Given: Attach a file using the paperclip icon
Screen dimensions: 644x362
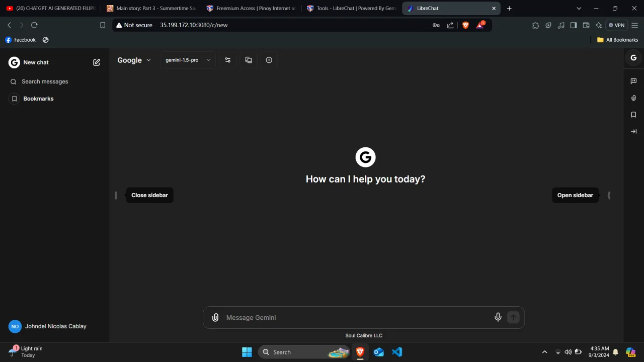Looking at the screenshot, I should [x=215, y=317].
